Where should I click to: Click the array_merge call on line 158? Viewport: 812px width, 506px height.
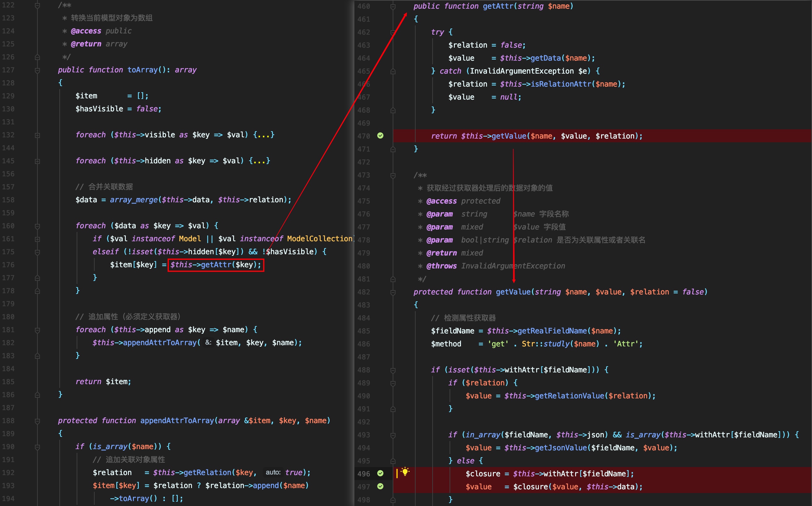click(x=134, y=200)
